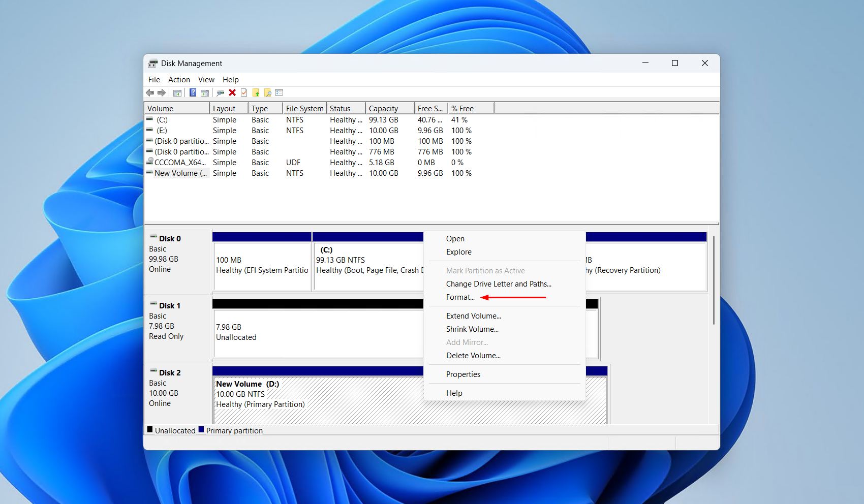The width and height of the screenshot is (864, 504).
Task: Click the yellow page green-arrow icon
Action: coord(256,92)
